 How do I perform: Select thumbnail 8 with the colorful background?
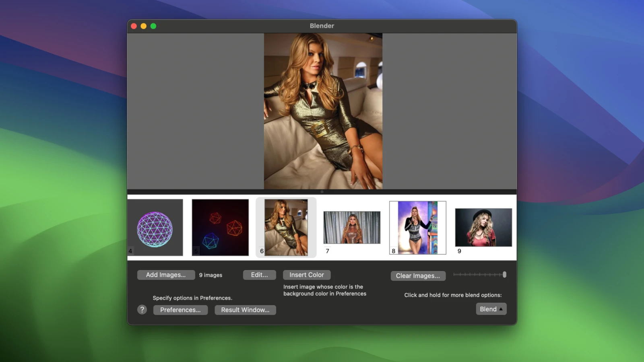pos(418,228)
